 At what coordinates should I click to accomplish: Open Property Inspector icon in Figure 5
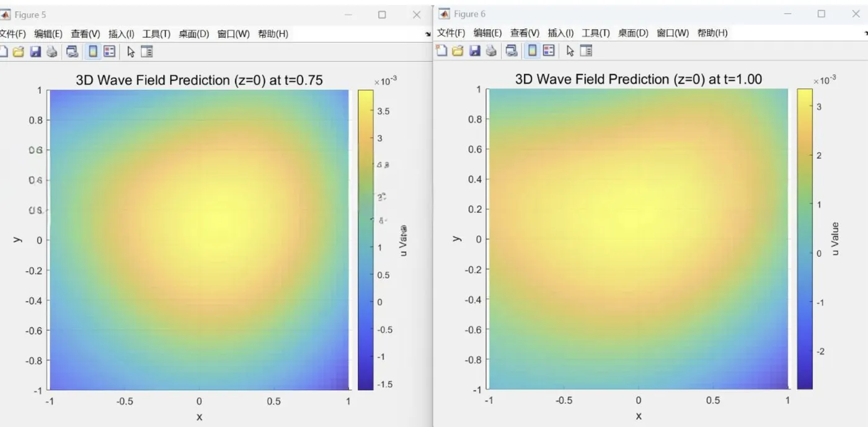pyautogui.click(x=147, y=52)
